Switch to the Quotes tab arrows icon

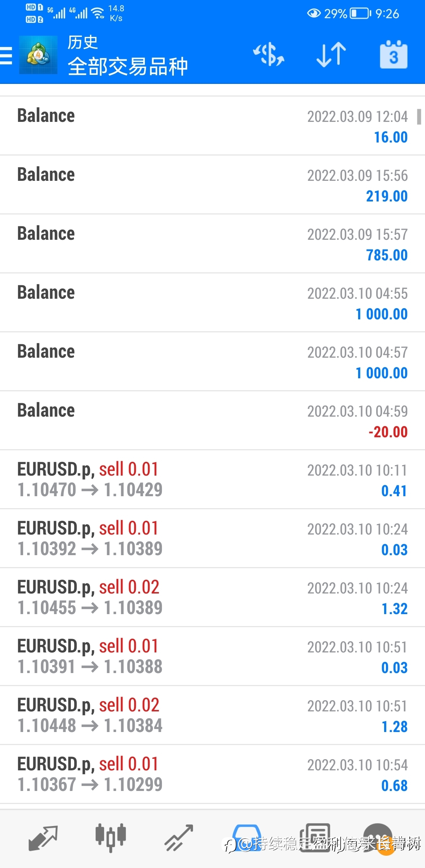[x=43, y=837]
